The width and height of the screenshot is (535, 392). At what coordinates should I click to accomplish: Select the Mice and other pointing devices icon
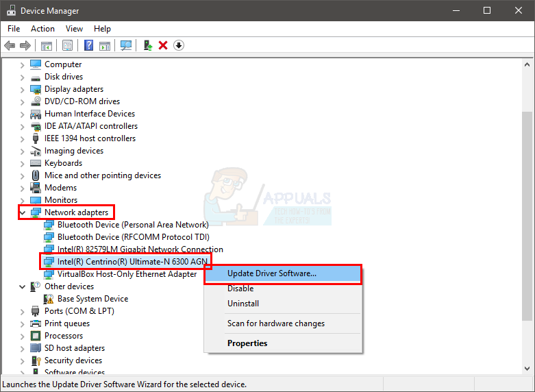(x=36, y=175)
